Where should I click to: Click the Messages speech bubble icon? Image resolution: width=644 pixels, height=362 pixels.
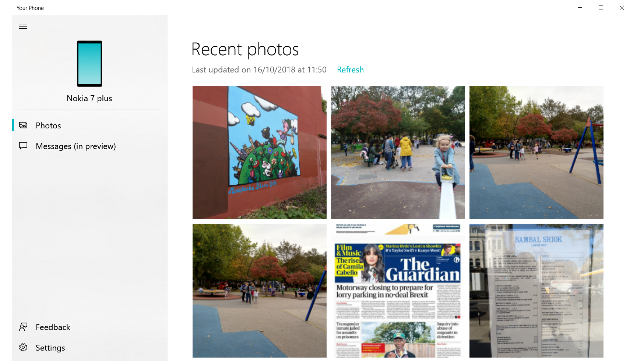[23, 146]
